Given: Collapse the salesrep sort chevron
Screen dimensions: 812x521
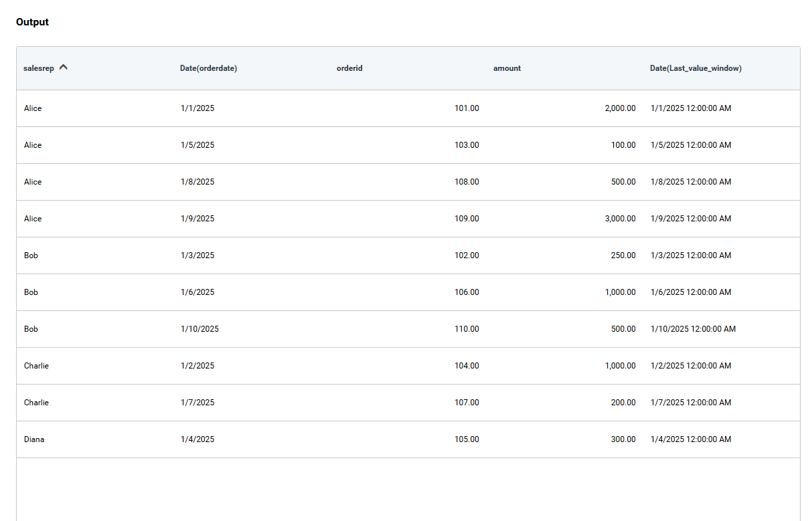Looking at the screenshot, I should [63, 67].
